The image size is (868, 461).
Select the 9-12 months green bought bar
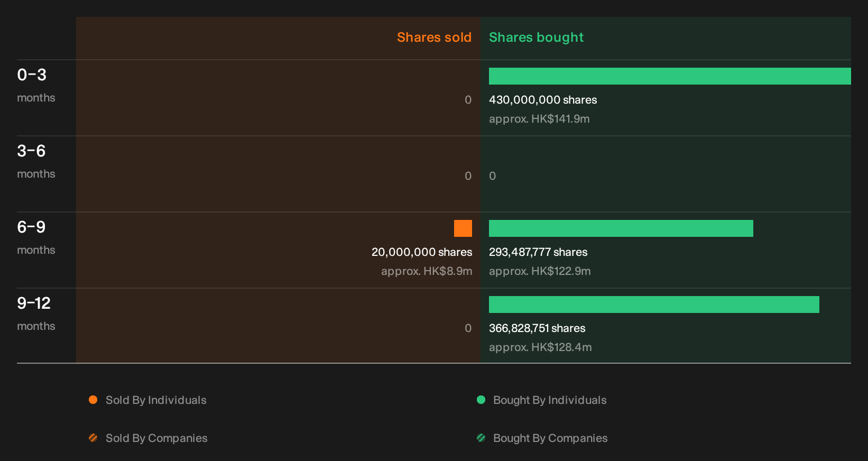coord(654,305)
